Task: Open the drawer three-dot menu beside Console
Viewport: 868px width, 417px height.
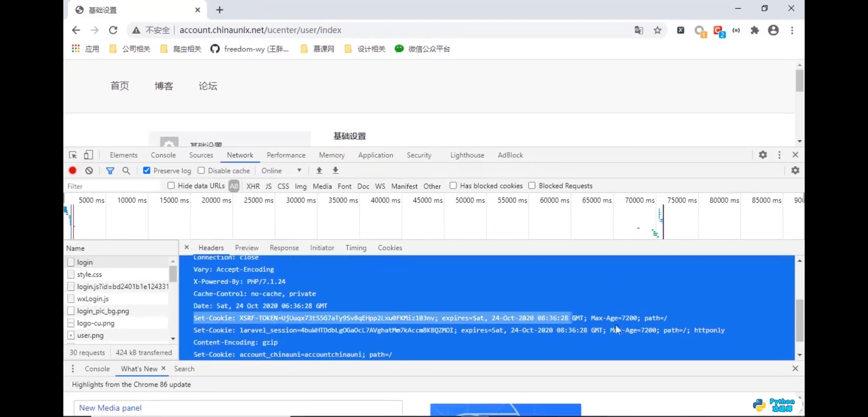Action: 73,369
